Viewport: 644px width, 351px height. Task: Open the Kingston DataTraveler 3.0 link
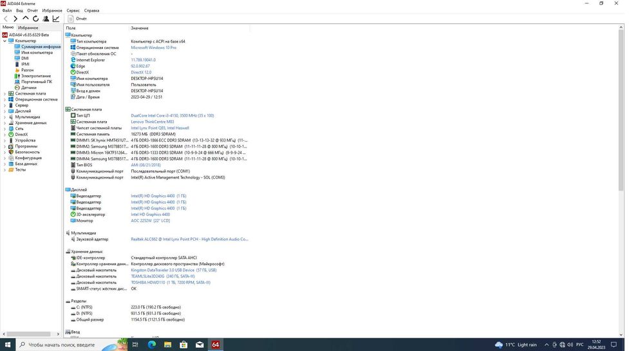[x=174, y=270]
